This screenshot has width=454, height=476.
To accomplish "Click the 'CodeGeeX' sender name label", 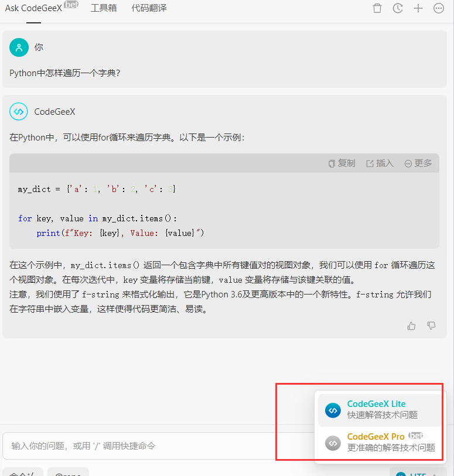I will [x=54, y=112].
